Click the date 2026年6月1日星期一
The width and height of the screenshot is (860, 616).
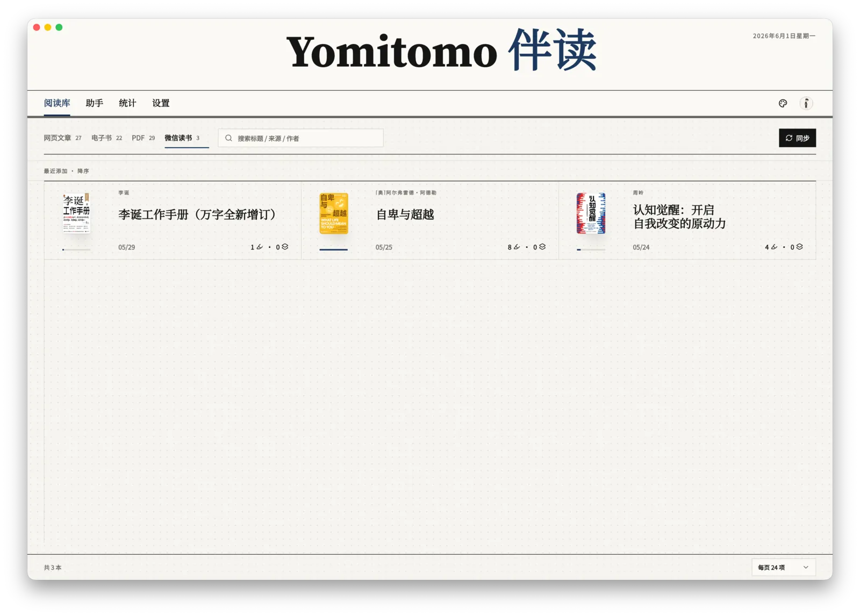tap(784, 36)
